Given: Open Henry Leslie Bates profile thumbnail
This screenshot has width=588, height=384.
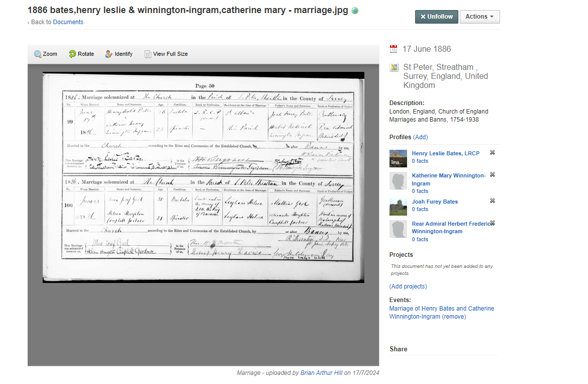Looking at the screenshot, I should (x=398, y=158).
